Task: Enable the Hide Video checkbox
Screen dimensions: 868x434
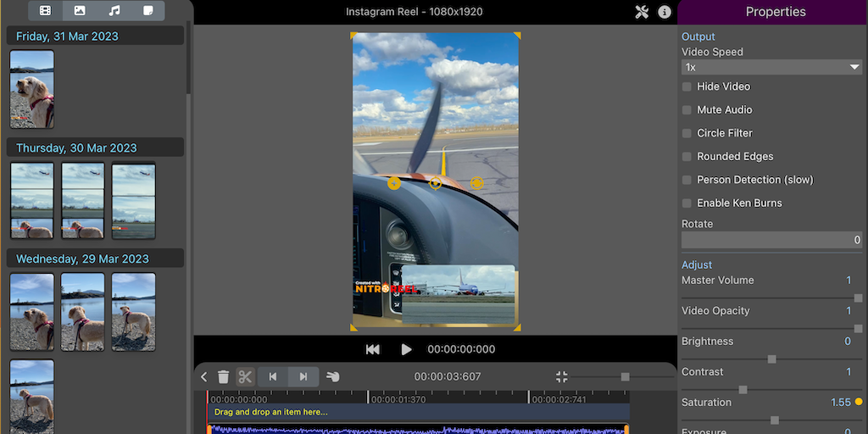Action: click(x=687, y=86)
